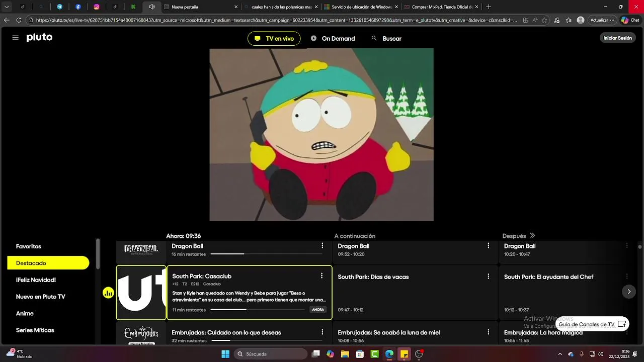Expand browser tab search dropdown
The image size is (644, 362).
pyautogui.click(x=7, y=7)
